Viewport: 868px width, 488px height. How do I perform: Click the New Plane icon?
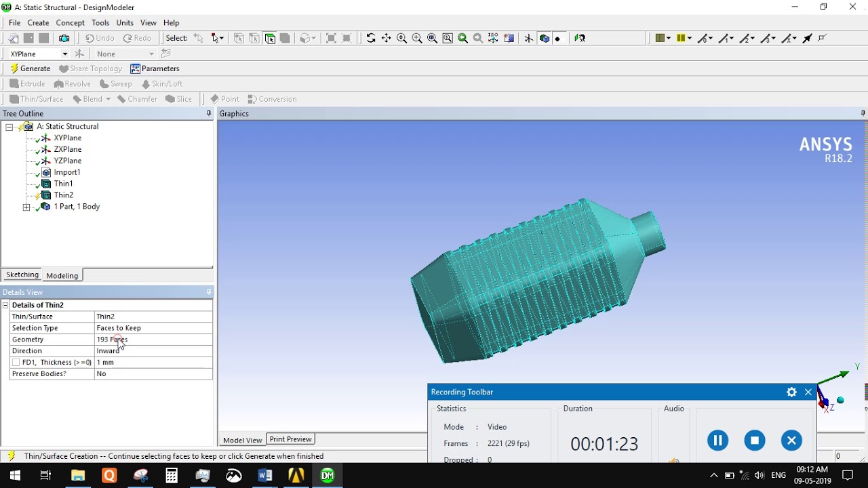pos(79,54)
